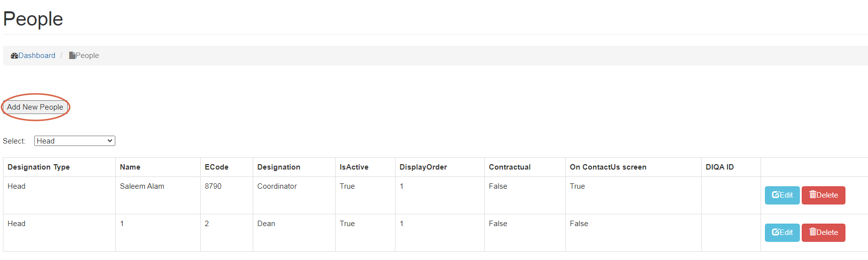Click the On ContactUs screen column header
868x260 pixels.
coord(608,167)
